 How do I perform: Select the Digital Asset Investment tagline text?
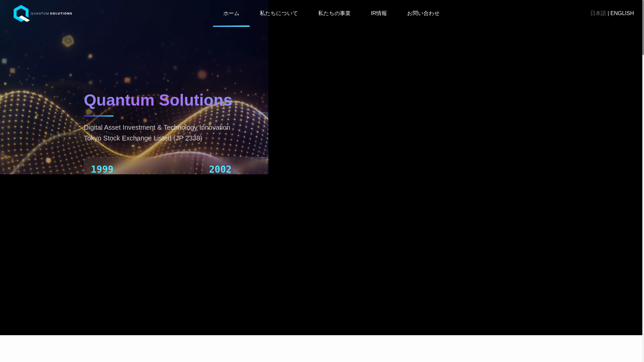[x=157, y=127]
